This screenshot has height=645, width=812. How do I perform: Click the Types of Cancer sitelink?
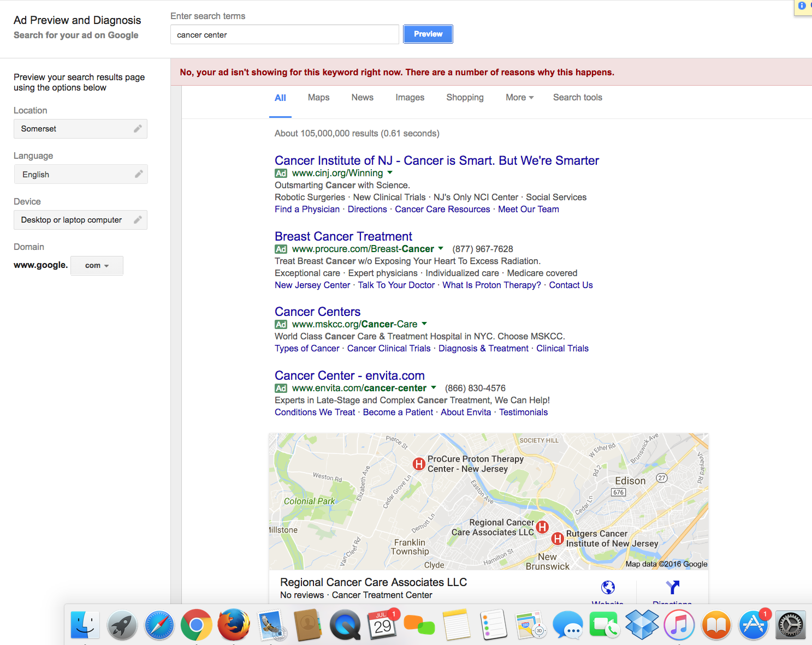tap(307, 348)
